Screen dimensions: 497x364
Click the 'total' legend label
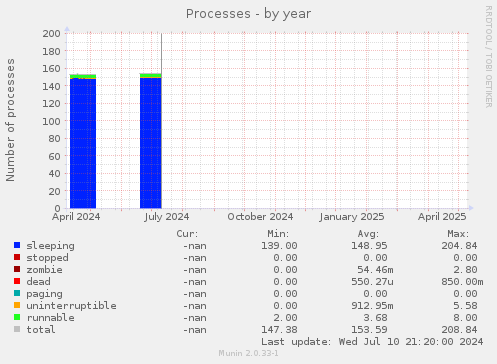(41, 330)
